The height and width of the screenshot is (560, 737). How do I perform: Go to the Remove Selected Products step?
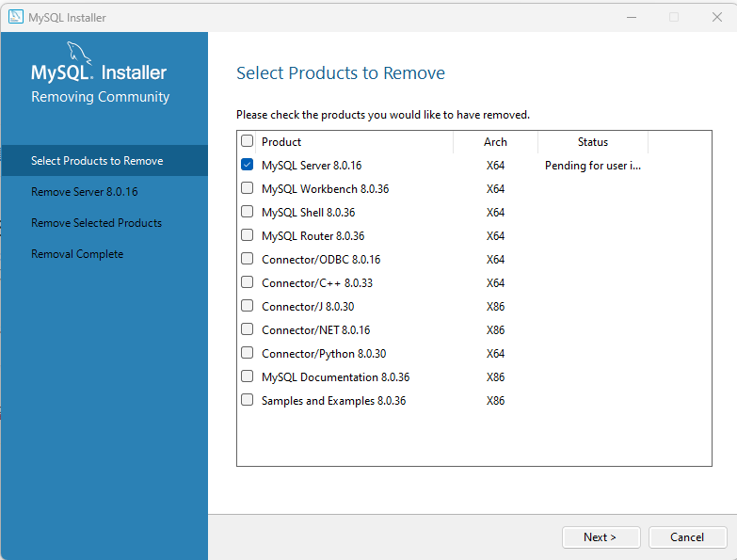[96, 223]
